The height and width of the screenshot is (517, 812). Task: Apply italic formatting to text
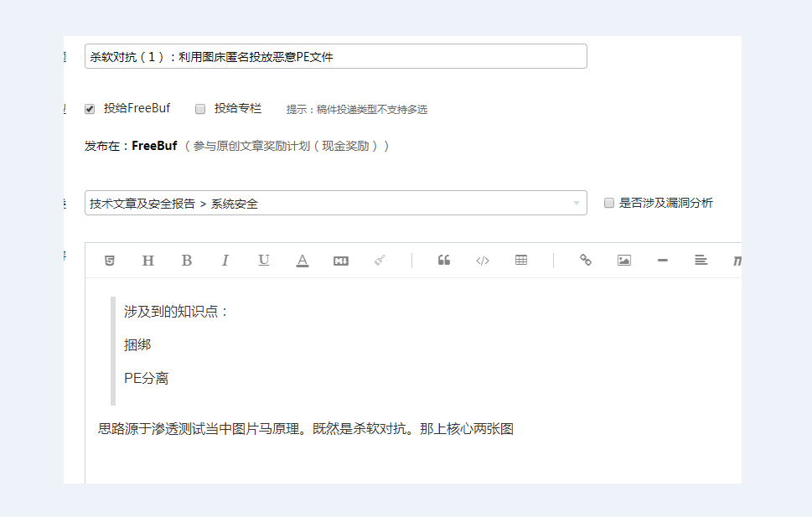tap(225, 260)
